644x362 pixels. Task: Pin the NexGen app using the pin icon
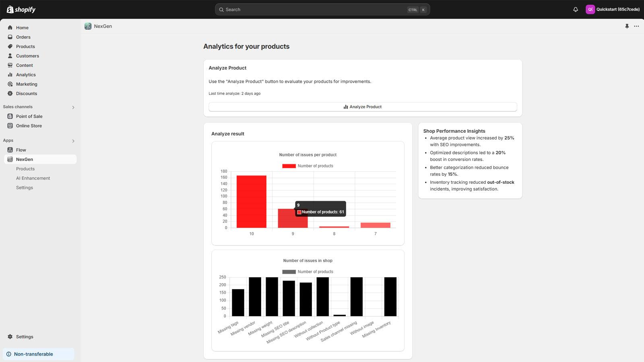coord(627,26)
